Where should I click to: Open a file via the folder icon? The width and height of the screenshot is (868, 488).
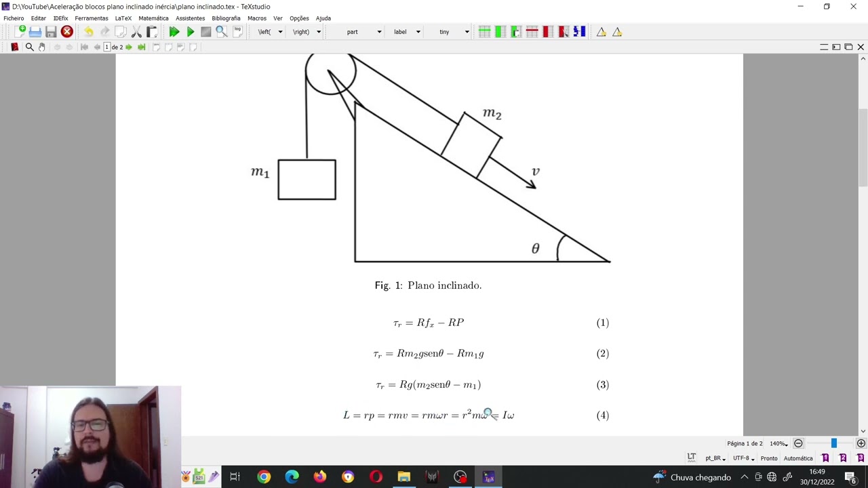[x=35, y=32]
